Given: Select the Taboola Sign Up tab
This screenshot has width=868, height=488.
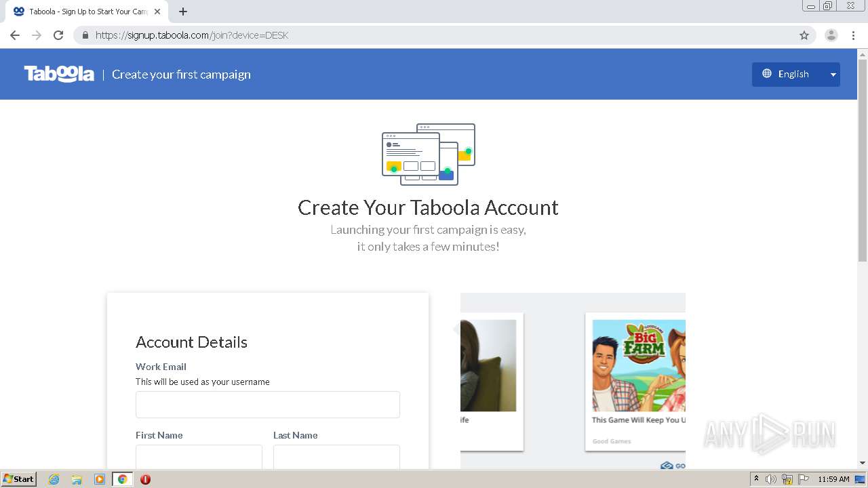Looking at the screenshot, I should (87, 12).
